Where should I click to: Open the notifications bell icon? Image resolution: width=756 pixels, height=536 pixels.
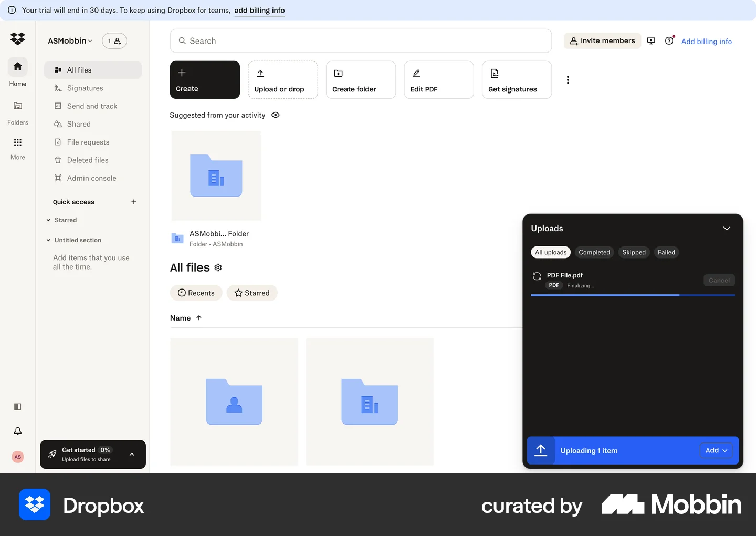click(18, 431)
